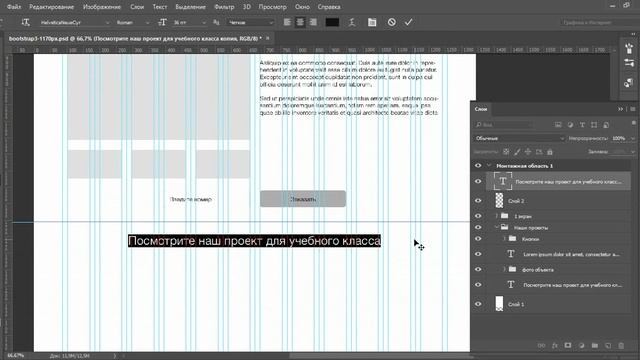This screenshot has height=360, width=640.
Task: Open the Файл menu
Action: 14,7
